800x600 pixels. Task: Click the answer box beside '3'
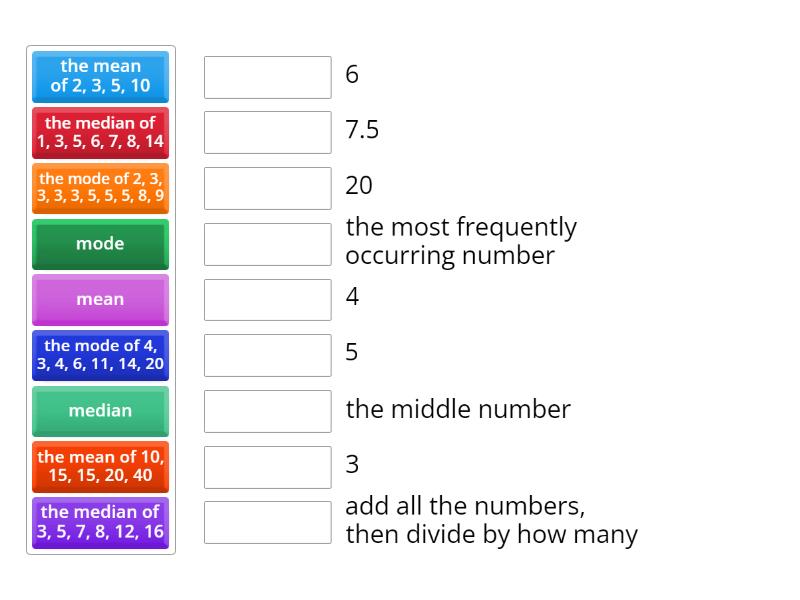267,466
